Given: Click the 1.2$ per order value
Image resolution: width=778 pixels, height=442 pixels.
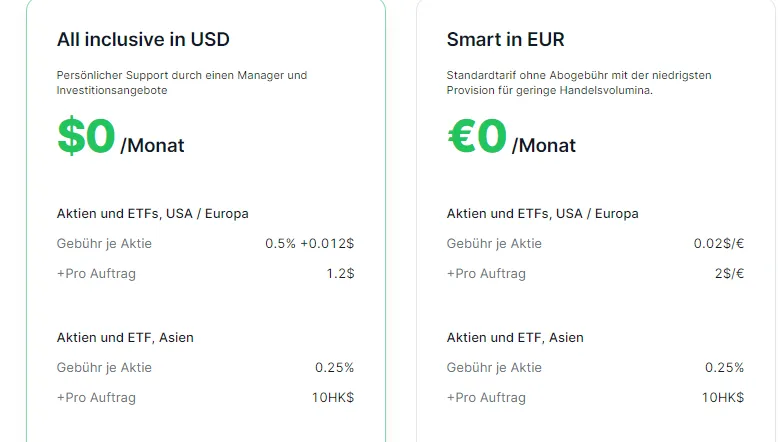Looking at the screenshot, I should [x=340, y=273].
